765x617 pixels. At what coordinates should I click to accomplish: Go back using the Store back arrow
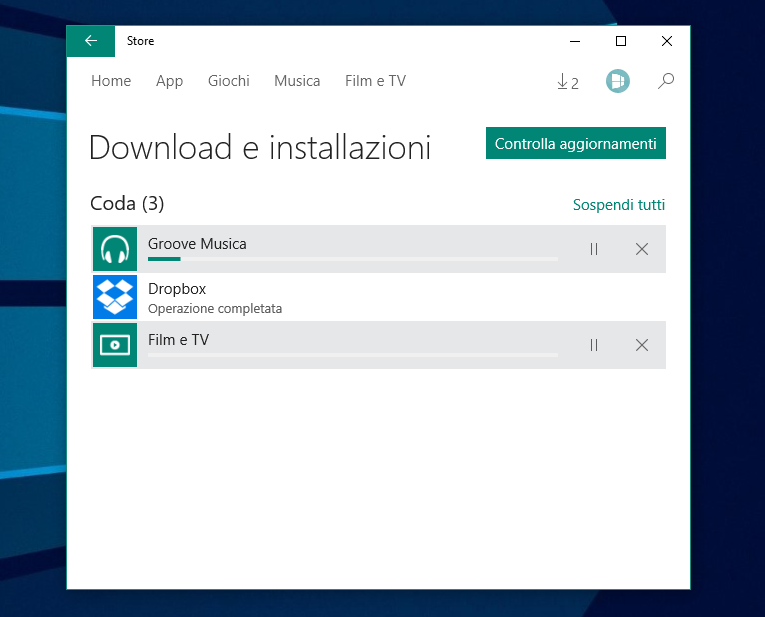(x=91, y=41)
